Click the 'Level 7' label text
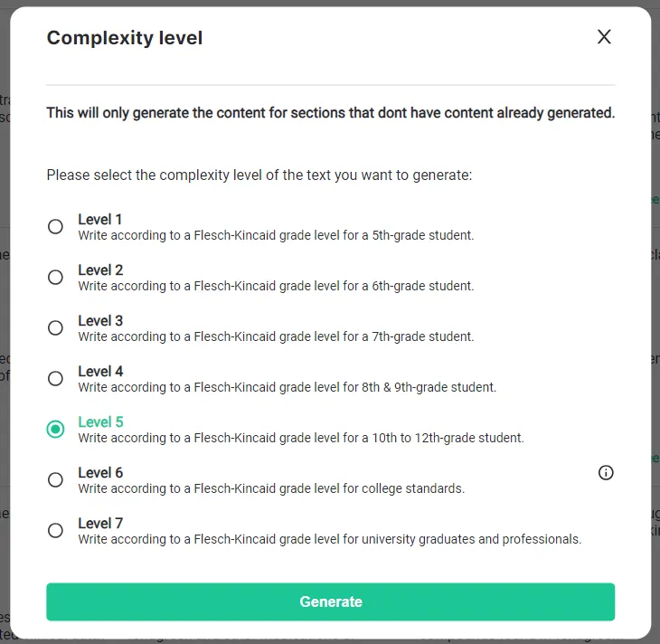660x644 pixels. 100,523
